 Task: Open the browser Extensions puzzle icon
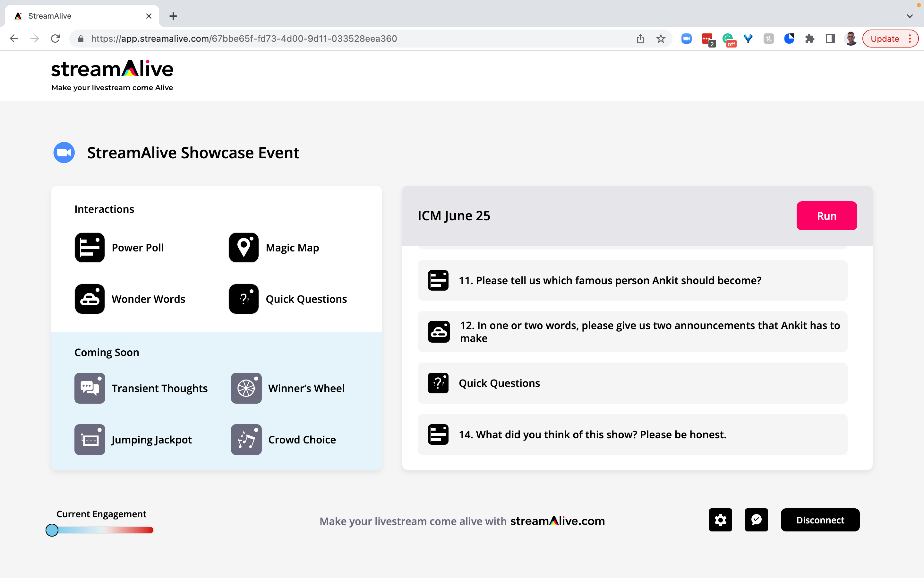point(810,39)
